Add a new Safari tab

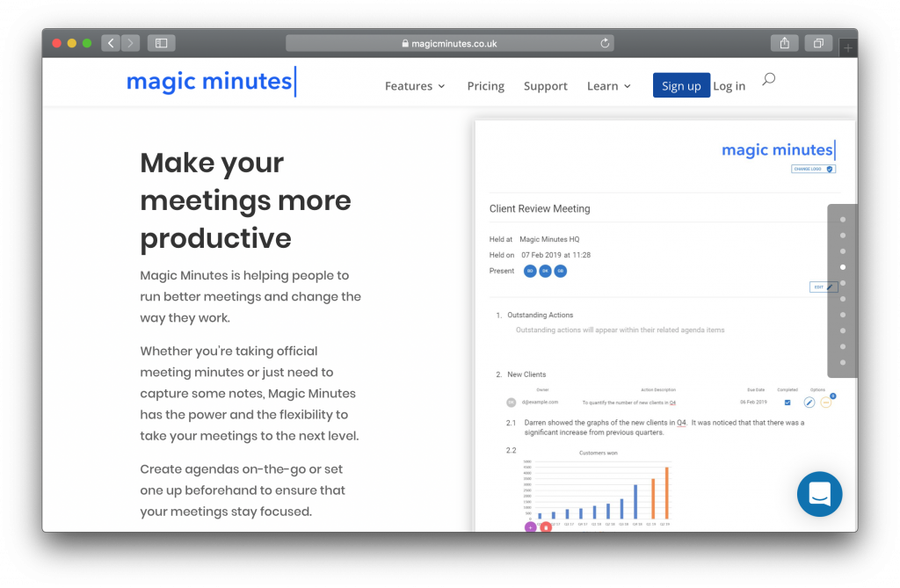pyautogui.click(x=848, y=48)
